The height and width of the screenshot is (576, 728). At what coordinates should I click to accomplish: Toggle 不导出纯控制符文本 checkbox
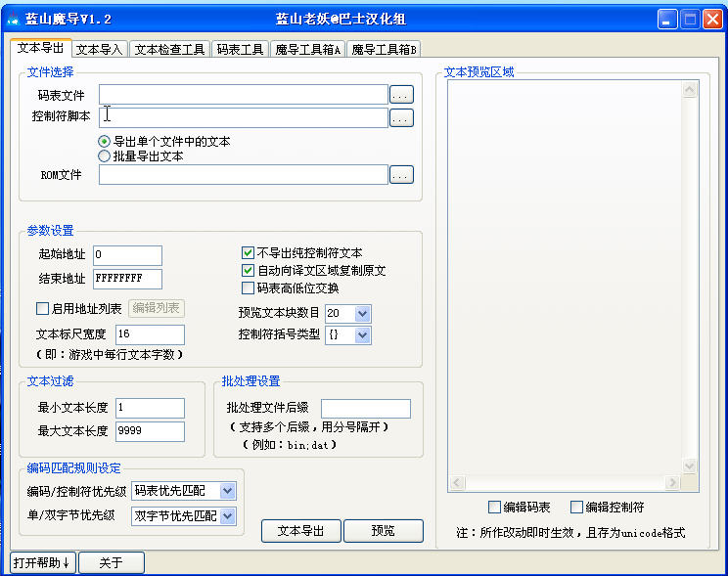pos(248,252)
